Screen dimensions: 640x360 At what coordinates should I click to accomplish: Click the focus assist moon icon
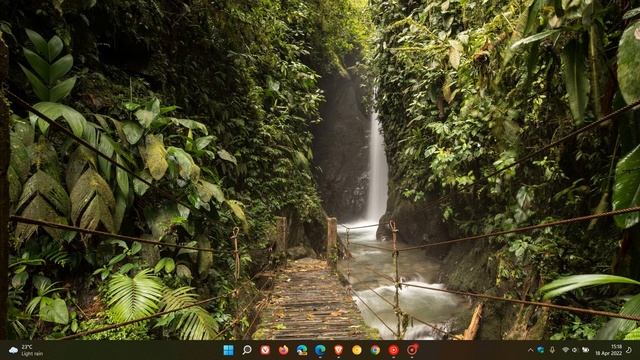click(629, 350)
